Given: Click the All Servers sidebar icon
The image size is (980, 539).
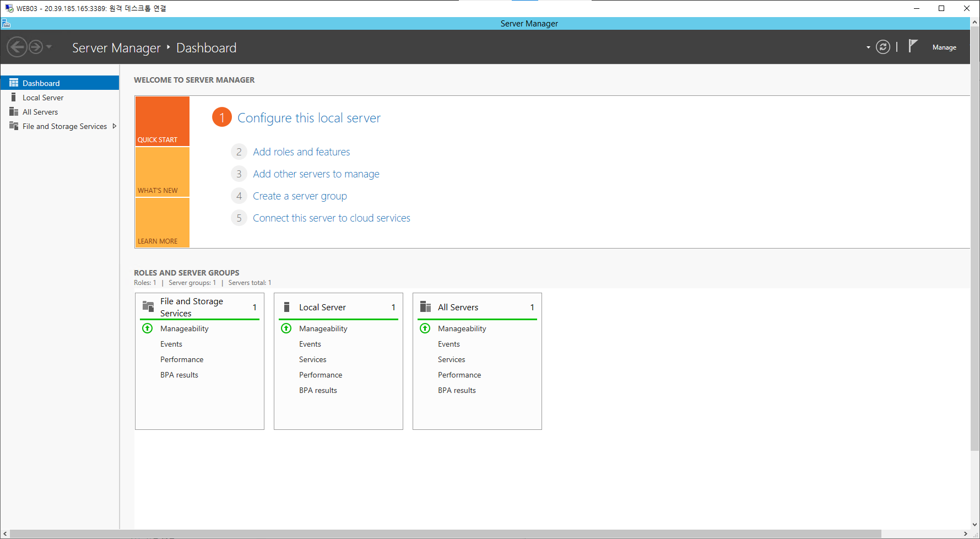Looking at the screenshot, I should tap(14, 111).
